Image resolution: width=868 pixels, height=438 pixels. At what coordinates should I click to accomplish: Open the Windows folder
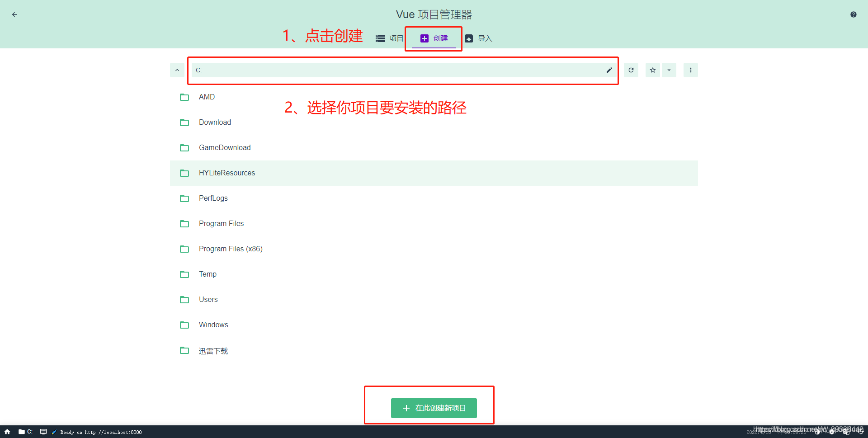(x=434, y=325)
